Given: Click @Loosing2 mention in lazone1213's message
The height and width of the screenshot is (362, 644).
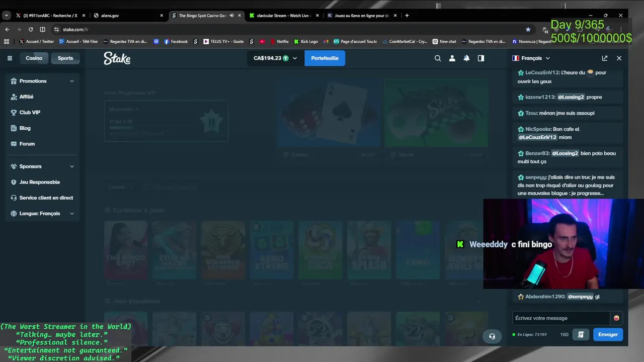Looking at the screenshot, I should [x=571, y=97].
